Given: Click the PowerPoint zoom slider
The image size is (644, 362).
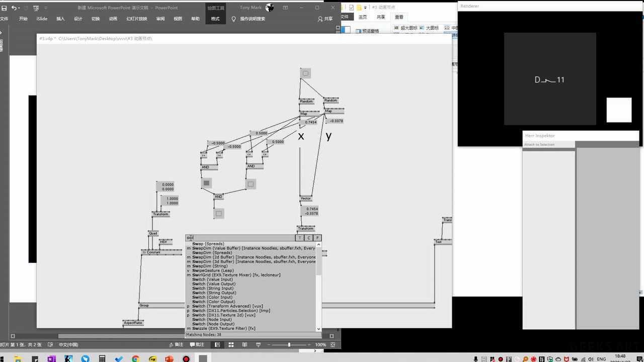Looking at the screenshot, I should (x=289, y=345).
